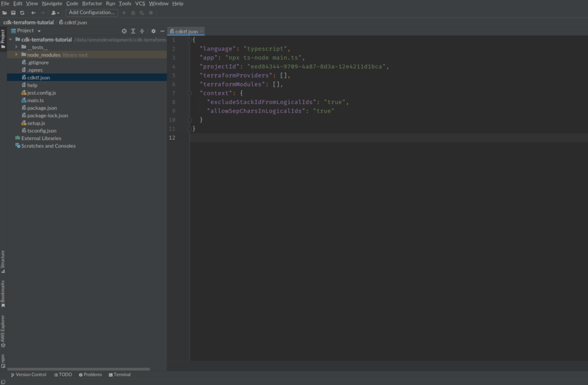
Task: Open the Edit menu
Action: [x=18, y=3]
